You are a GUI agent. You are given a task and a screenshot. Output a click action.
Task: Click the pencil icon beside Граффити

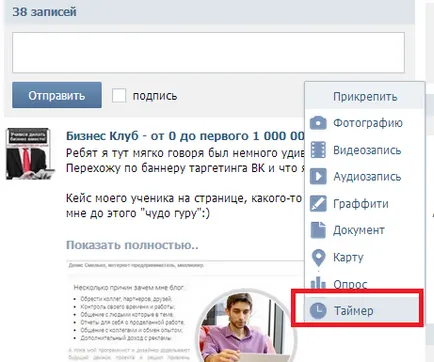(318, 203)
